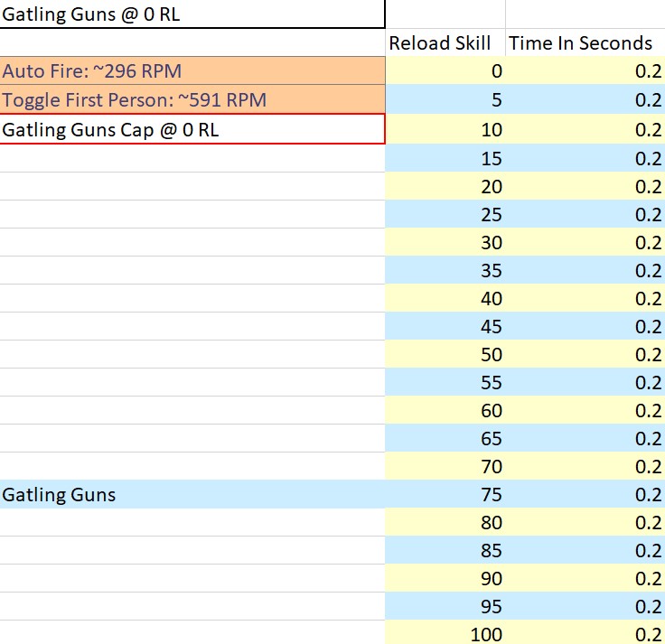Viewport: 665px width, 644px height.
Task: Select the 0.2 time cell next to Reload Skill 50
Action: click(585, 354)
